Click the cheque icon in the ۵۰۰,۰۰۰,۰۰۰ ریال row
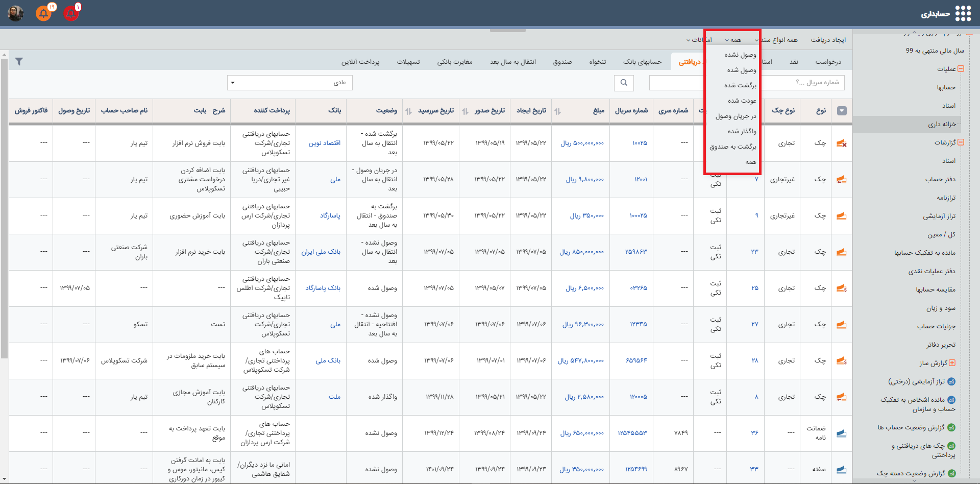Screen dimensions: 980x484 [842, 143]
